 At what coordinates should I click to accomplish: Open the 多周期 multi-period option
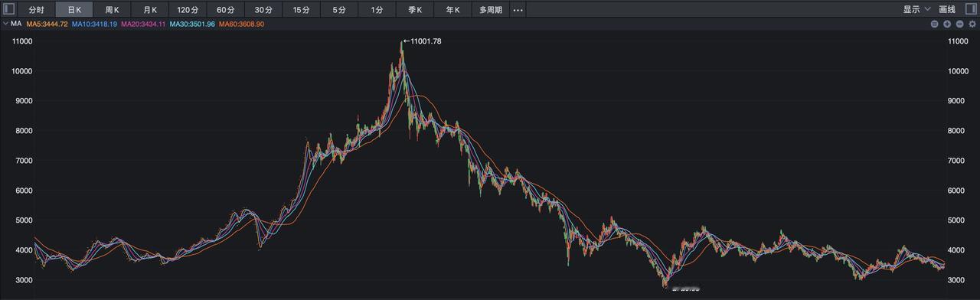click(x=491, y=10)
